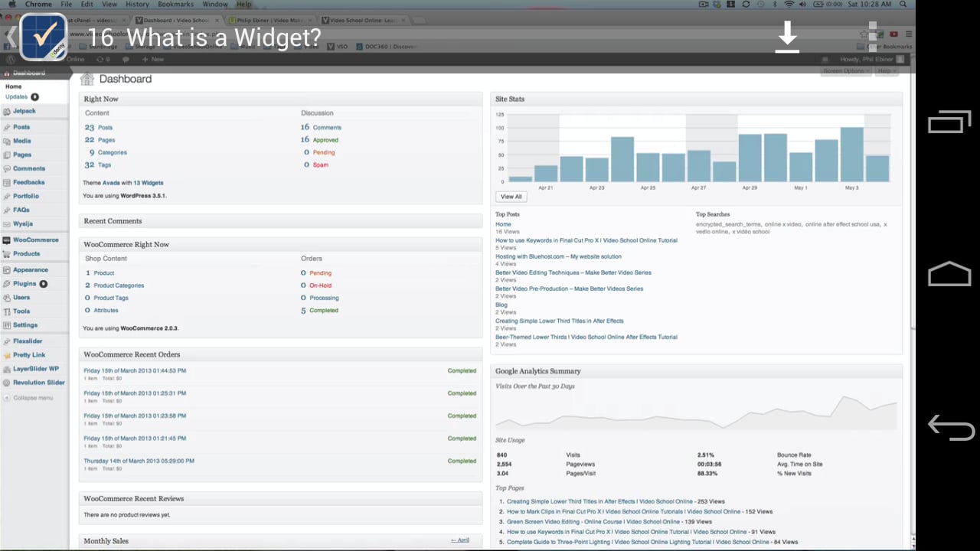Open the Avada theme link

tap(111, 183)
